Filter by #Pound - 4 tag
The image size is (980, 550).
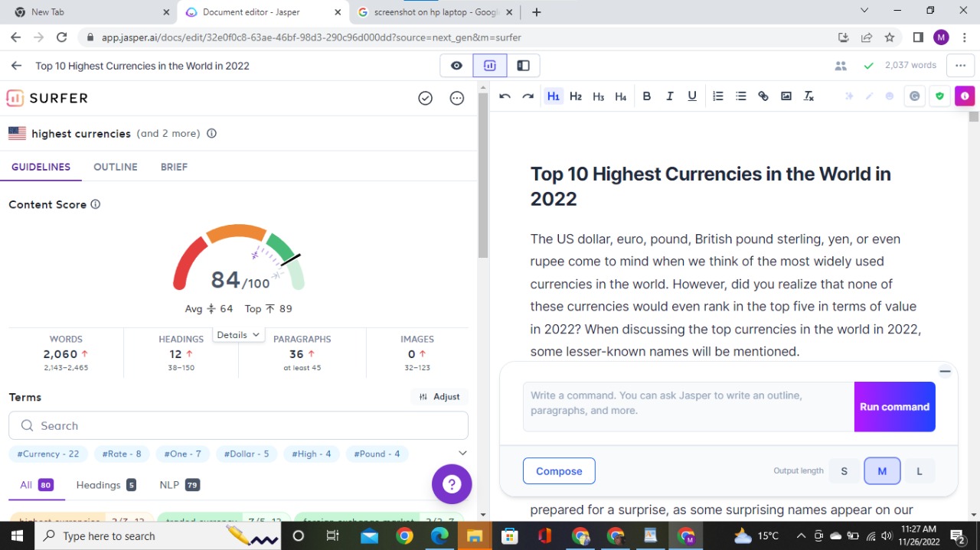click(377, 454)
